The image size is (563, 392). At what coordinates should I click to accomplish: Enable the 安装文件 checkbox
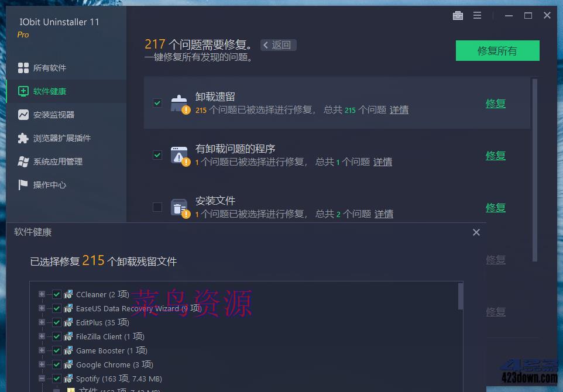pos(157,207)
